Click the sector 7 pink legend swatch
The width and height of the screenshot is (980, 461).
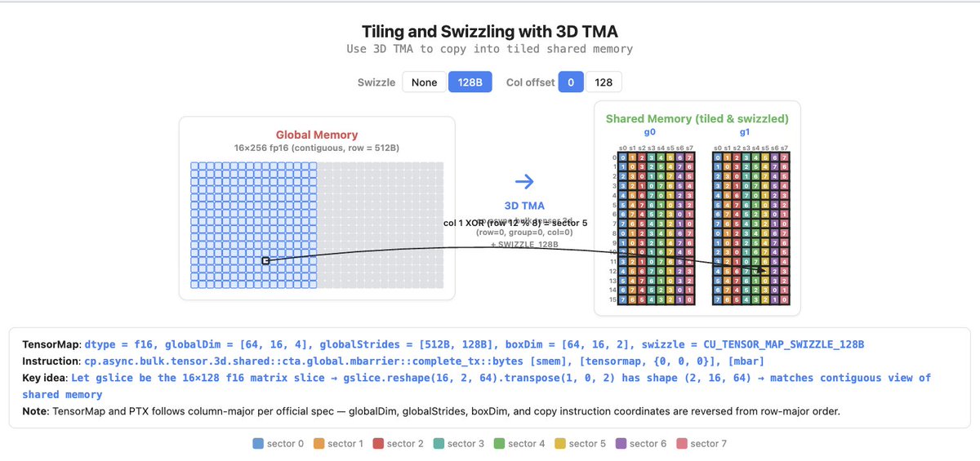pyautogui.click(x=682, y=444)
